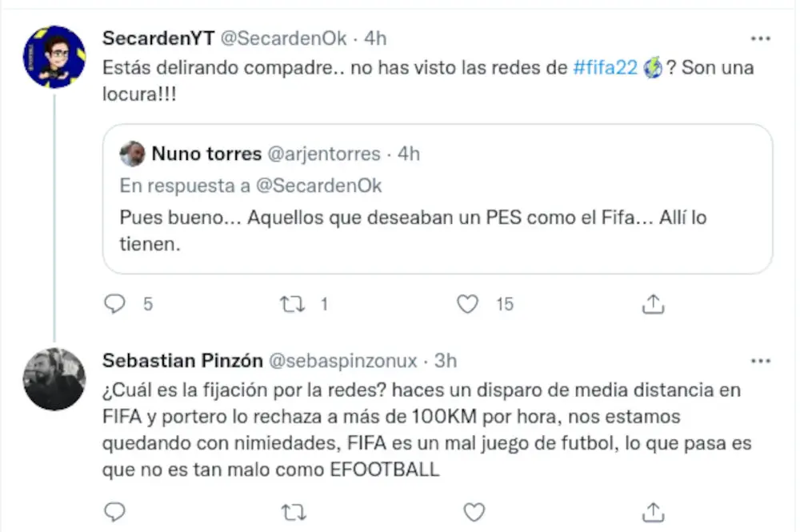Open the quoted tweet by Nuno torres
This screenshot has height=532, width=800.
pyautogui.click(x=437, y=228)
